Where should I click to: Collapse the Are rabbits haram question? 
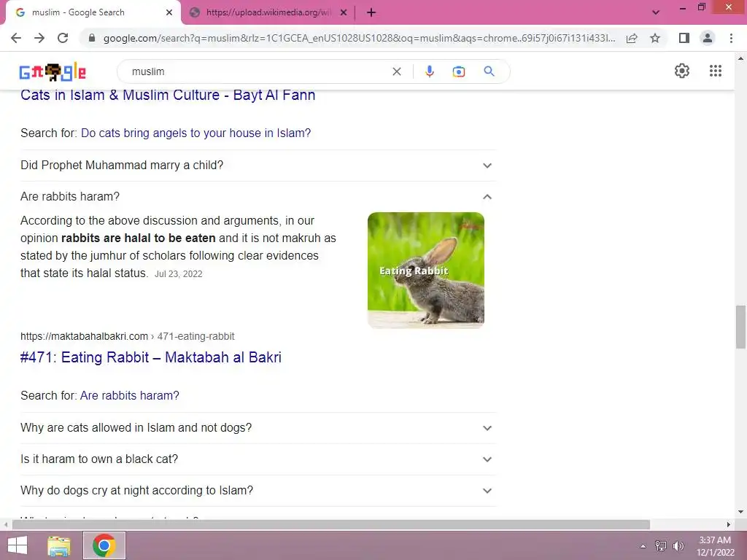[258, 197]
